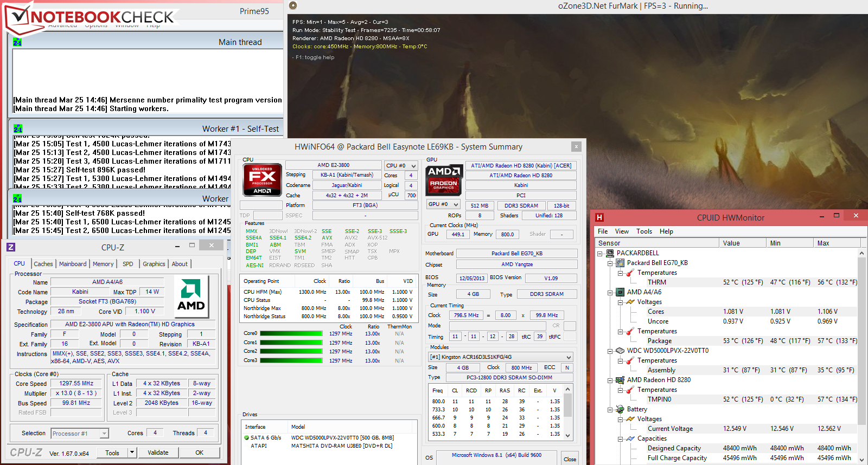
Task: Click the Battery icon in HWMonitor tree
Action: coord(620,409)
